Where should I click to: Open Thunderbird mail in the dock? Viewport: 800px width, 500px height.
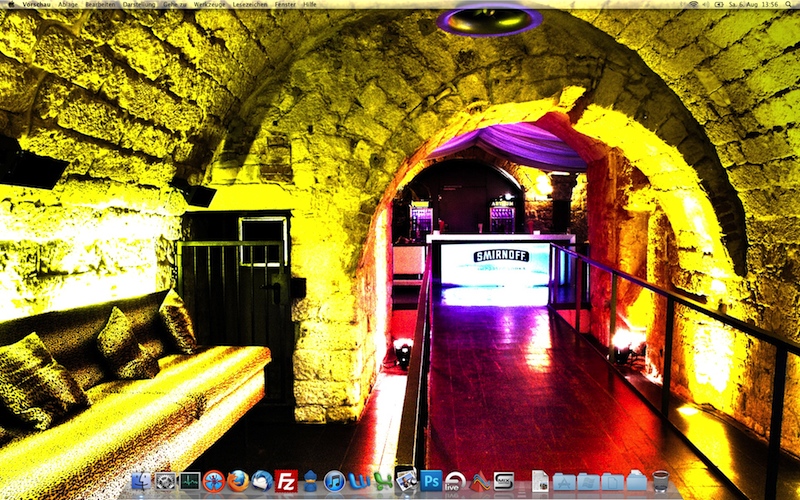262,481
